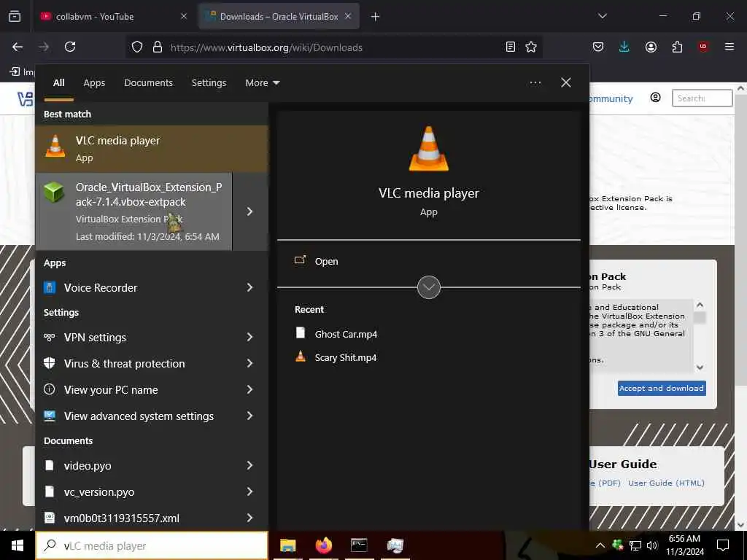Screen dimensions: 747x560
Task: Click the large VLC cone icon in preview pane
Action: (428, 149)
